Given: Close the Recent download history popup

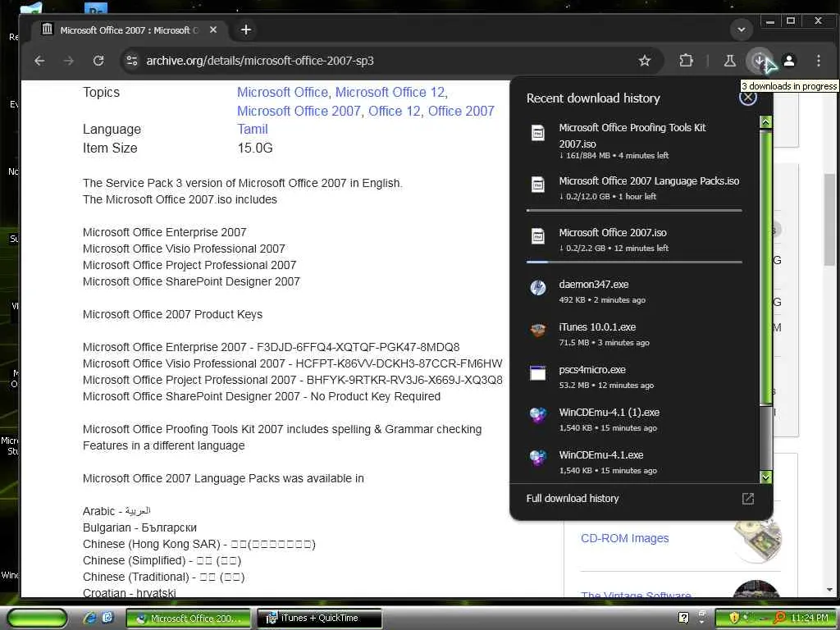Looking at the screenshot, I should pyautogui.click(x=748, y=98).
